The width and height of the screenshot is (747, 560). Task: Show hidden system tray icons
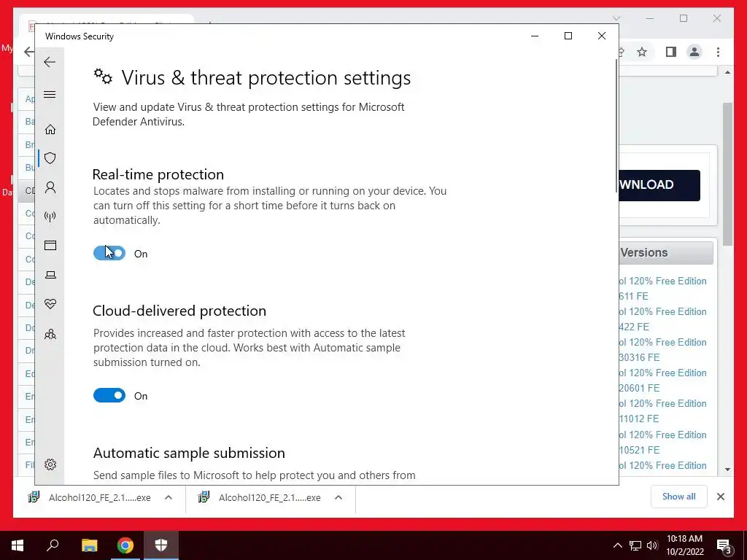coord(617,545)
